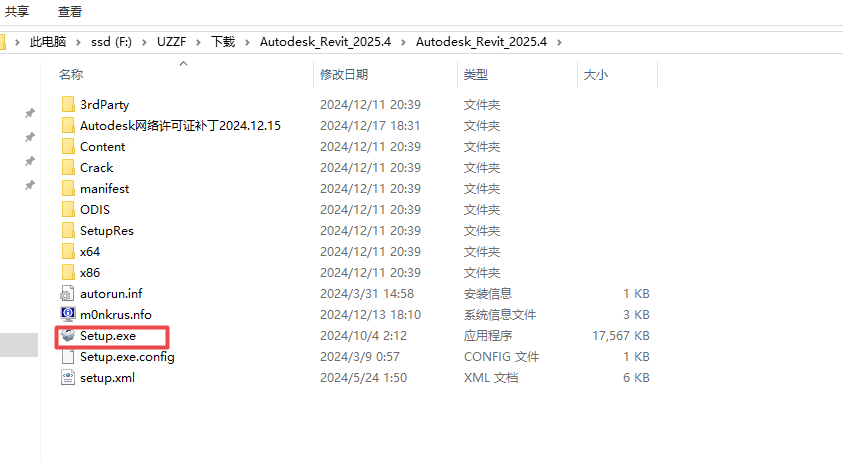Open the 查看 ribbon tab
The width and height of the screenshot is (843, 463).
tap(70, 12)
